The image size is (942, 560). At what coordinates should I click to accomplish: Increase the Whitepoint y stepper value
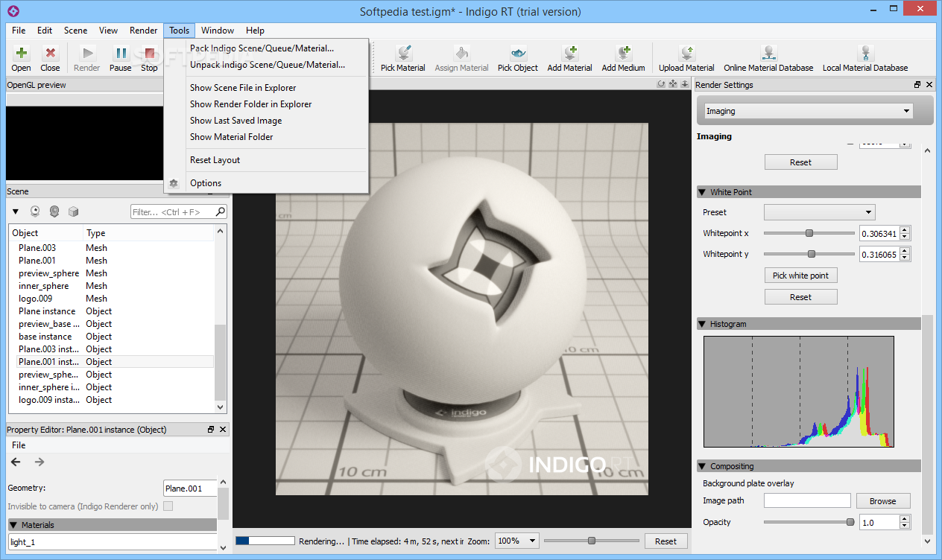point(905,251)
